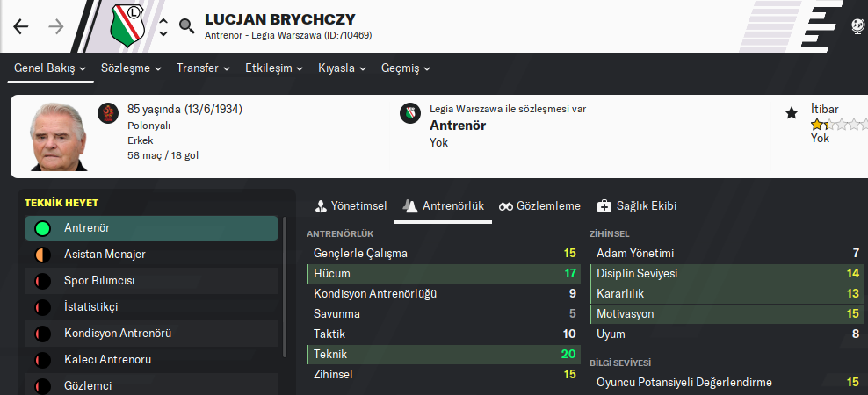Expand the Transfer dropdown menu
The height and width of the screenshot is (395, 868).
pos(203,68)
